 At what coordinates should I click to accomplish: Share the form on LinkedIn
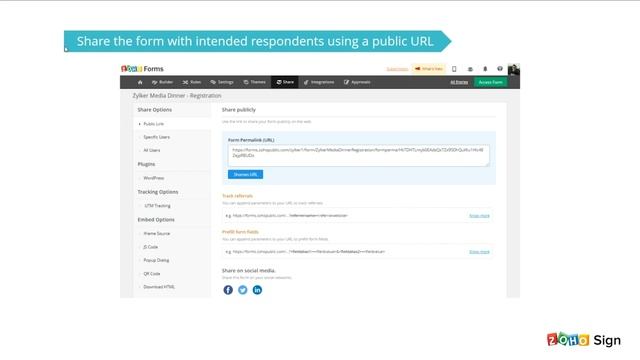tap(257, 290)
